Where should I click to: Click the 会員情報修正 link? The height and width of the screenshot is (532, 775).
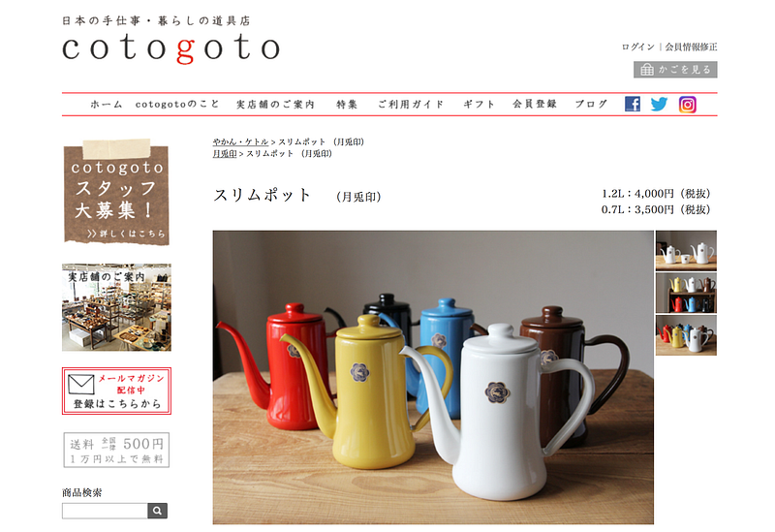(x=691, y=47)
